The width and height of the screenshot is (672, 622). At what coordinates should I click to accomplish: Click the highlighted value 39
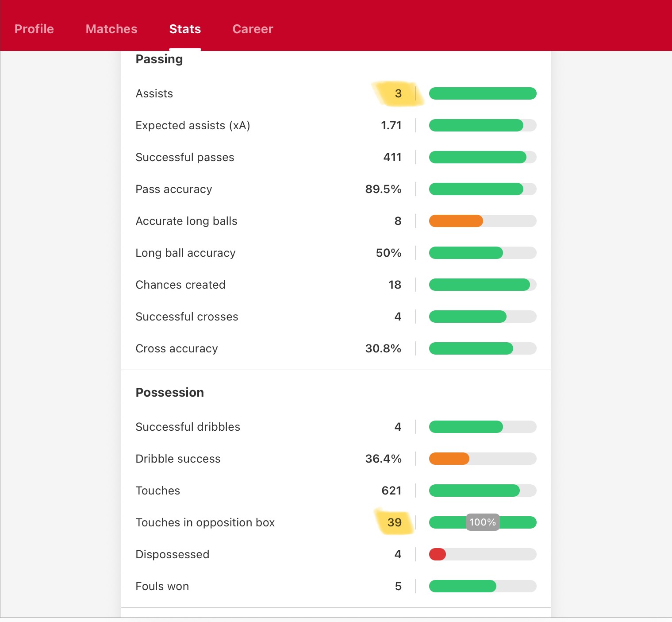[394, 522]
